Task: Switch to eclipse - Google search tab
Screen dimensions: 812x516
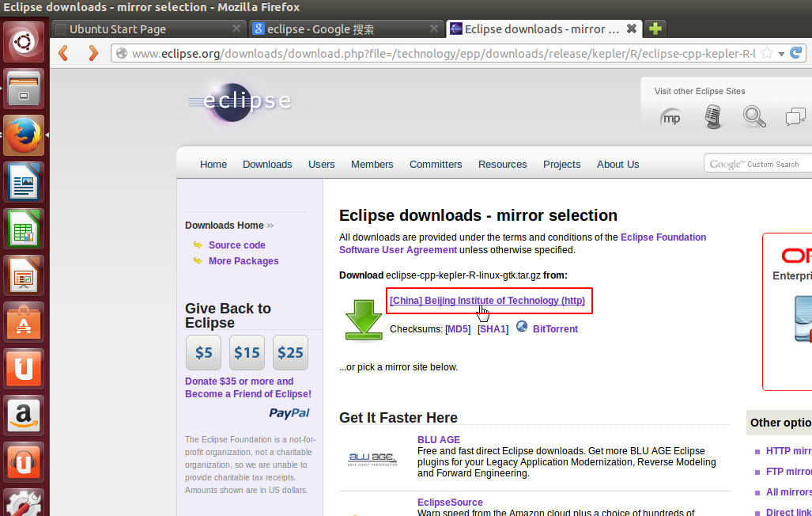Action: (346, 29)
